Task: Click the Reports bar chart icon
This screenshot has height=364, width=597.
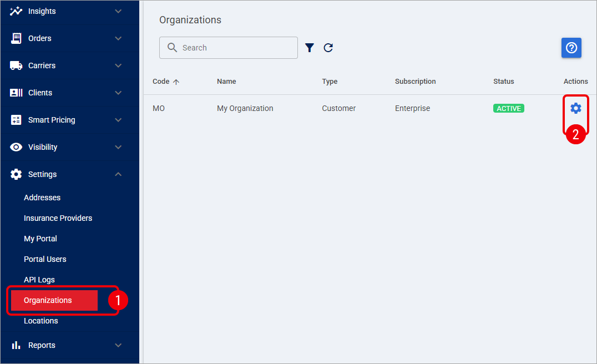Action: (16, 345)
